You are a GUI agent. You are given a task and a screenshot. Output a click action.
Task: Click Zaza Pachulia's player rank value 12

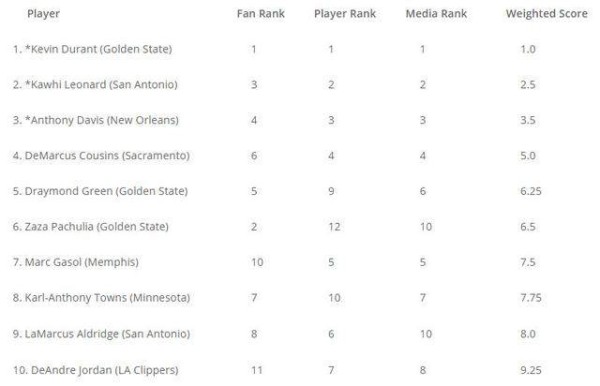334,227
